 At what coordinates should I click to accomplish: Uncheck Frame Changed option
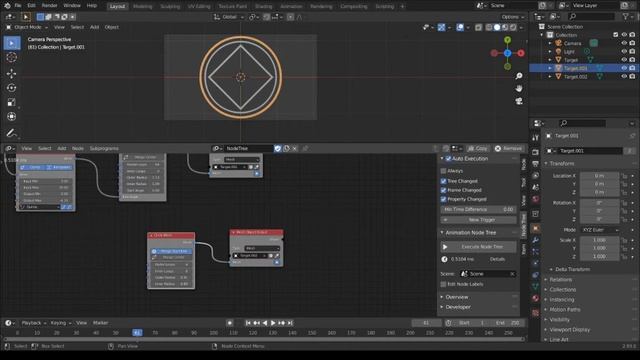443,190
